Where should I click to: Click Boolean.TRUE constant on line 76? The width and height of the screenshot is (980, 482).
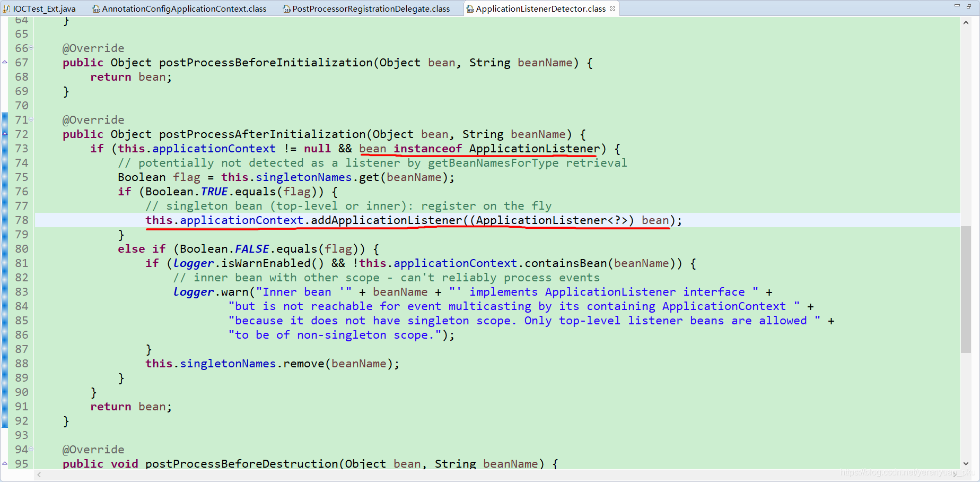click(x=186, y=192)
